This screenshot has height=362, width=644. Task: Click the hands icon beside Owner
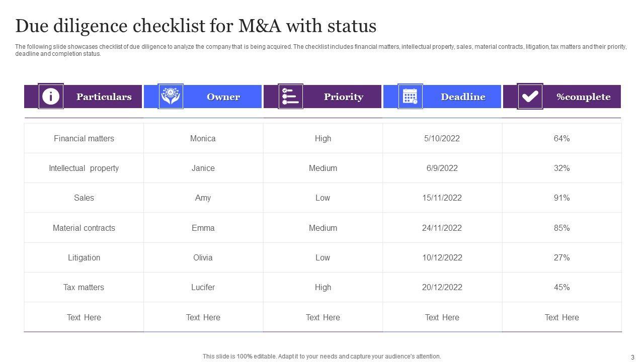171,96
